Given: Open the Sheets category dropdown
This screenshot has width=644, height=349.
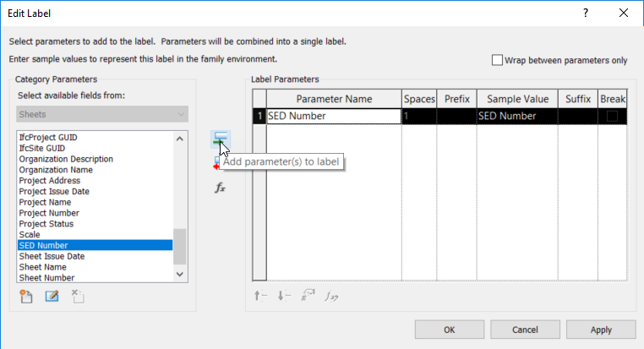Looking at the screenshot, I should pyautogui.click(x=102, y=114).
